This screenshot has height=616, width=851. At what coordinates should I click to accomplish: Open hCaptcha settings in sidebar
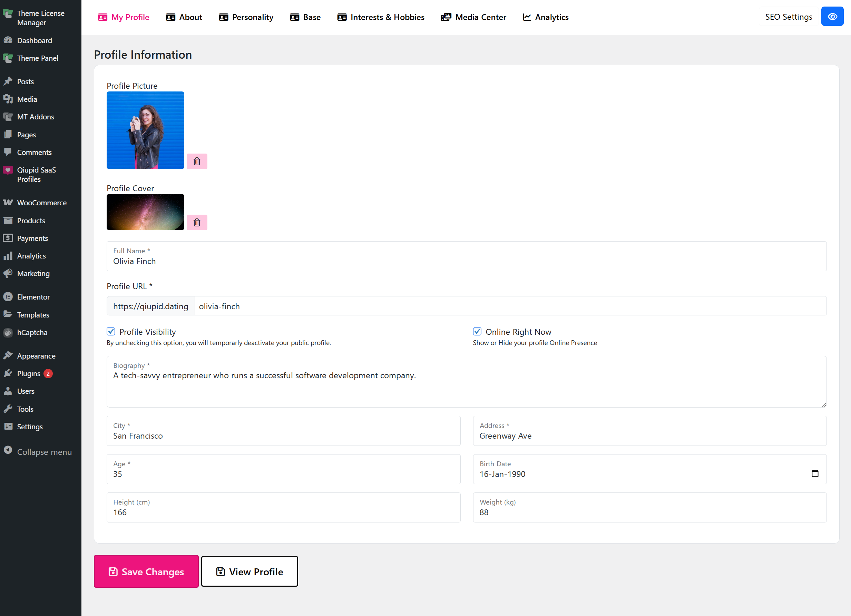coord(32,332)
